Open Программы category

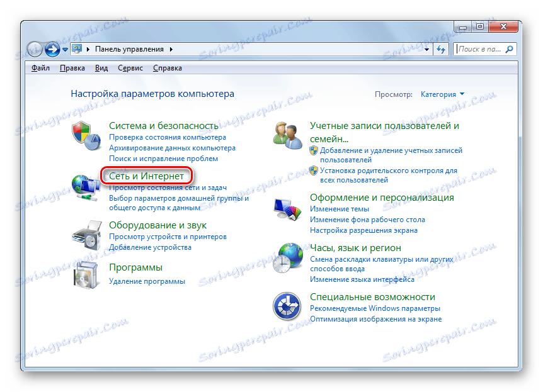(x=136, y=267)
